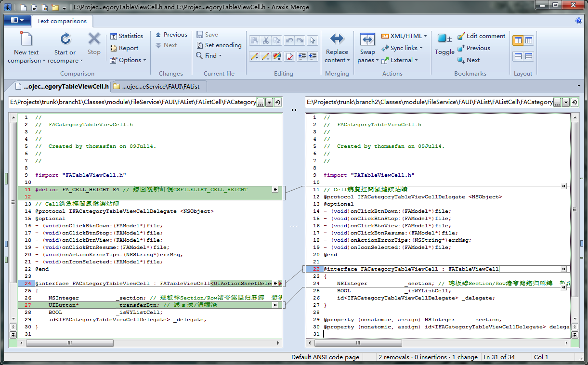Click the Swap panes icon
This screenshot has height=365, width=588.
pyautogui.click(x=367, y=39)
